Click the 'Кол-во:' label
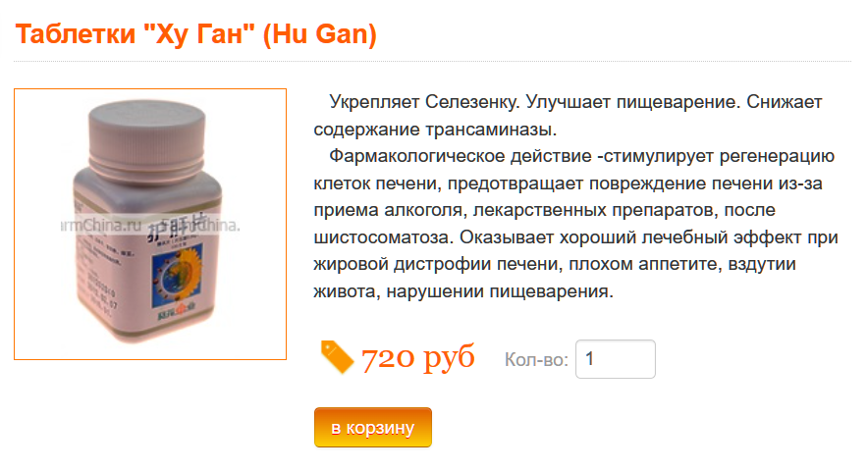The width and height of the screenshot is (868, 471). click(x=536, y=360)
